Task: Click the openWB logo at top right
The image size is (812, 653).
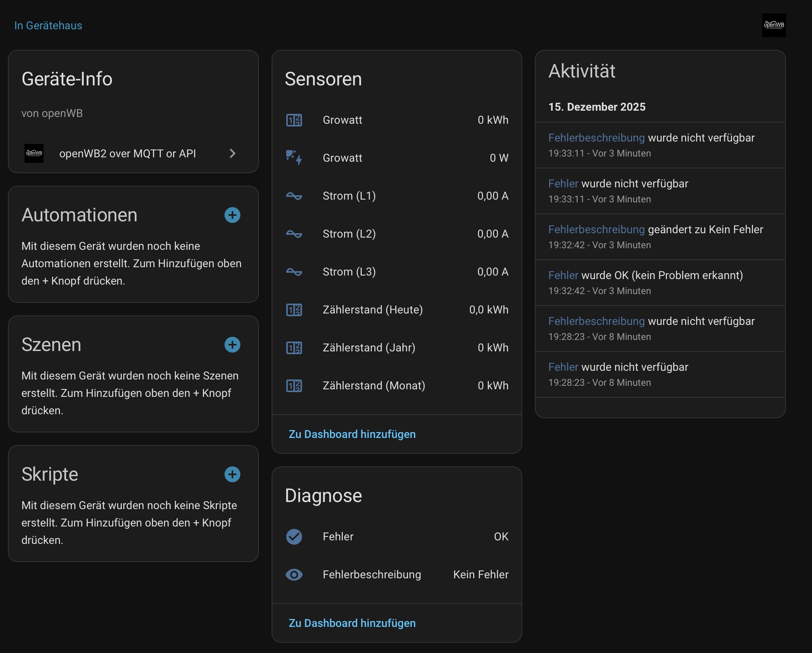Action: (773, 25)
